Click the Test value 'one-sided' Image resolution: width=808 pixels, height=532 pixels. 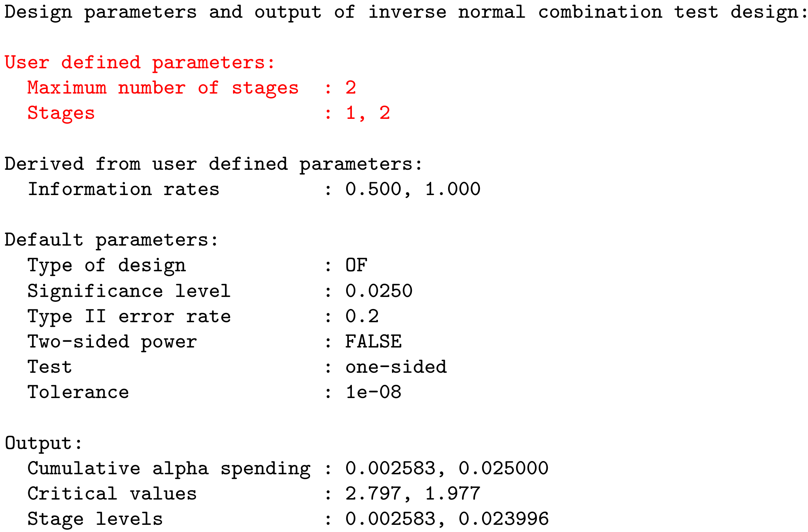396,367
